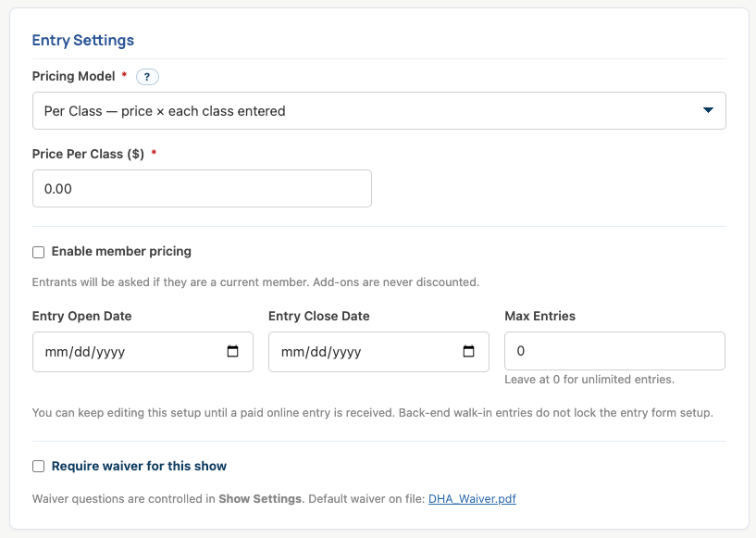756x538 pixels.
Task: Enable the member pricing checkbox
Action: 39,253
